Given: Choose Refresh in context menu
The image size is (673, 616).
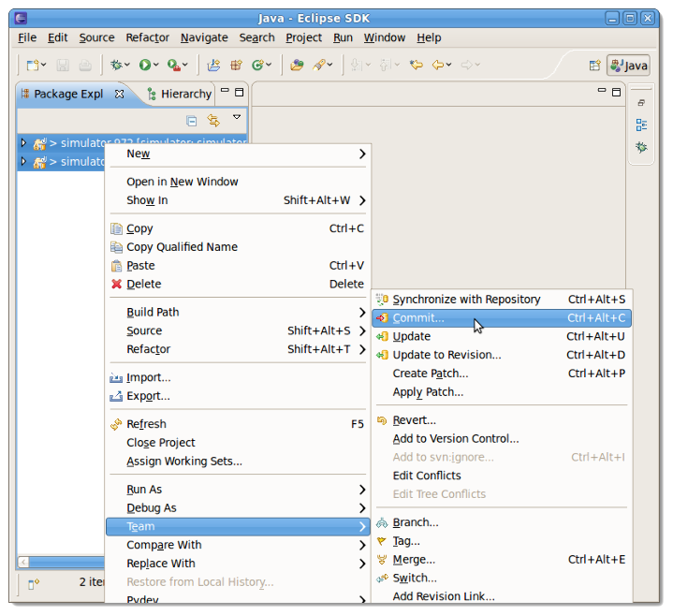Looking at the screenshot, I should click(x=238, y=424).
